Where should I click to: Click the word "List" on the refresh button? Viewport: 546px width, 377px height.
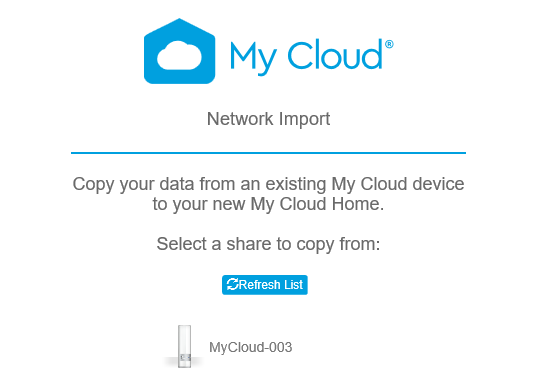tap(293, 285)
